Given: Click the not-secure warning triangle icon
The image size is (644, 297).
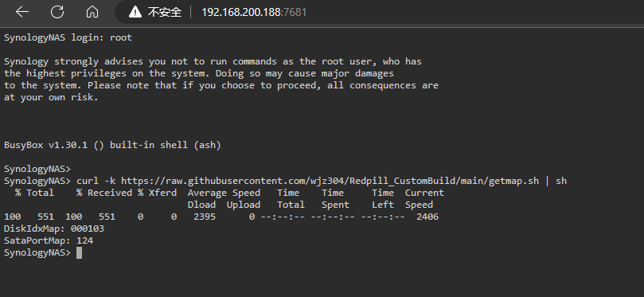Looking at the screenshot, I should (135, 12).
